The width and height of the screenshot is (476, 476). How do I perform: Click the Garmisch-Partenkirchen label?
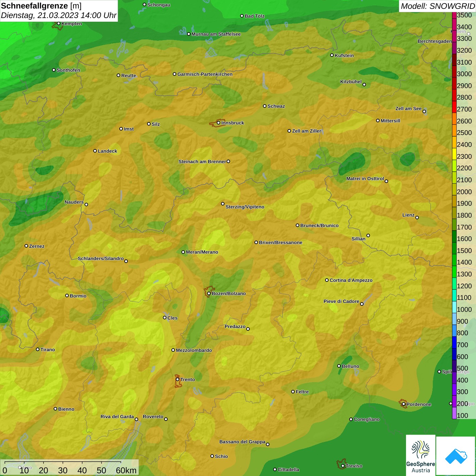point(205,74)
